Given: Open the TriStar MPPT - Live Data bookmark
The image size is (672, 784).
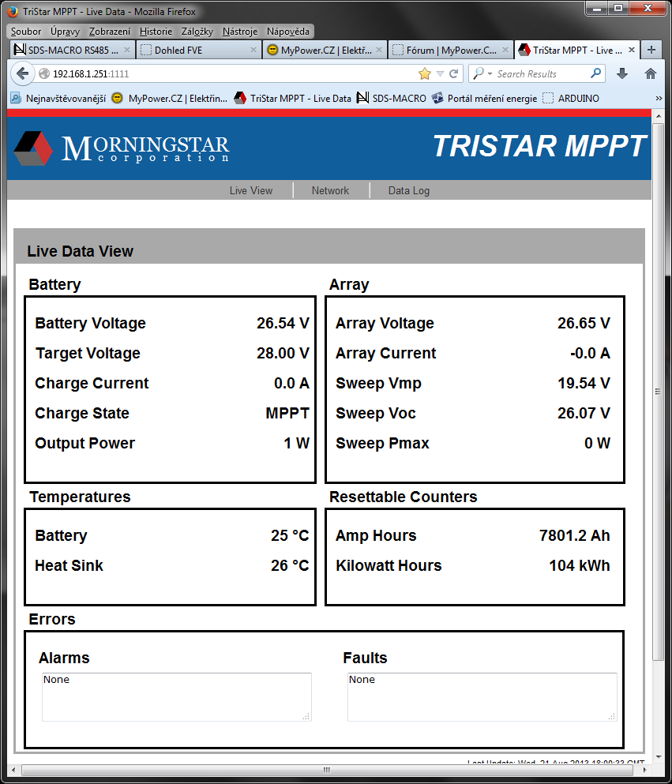Looking at the screenshot, I should point(293,99).
